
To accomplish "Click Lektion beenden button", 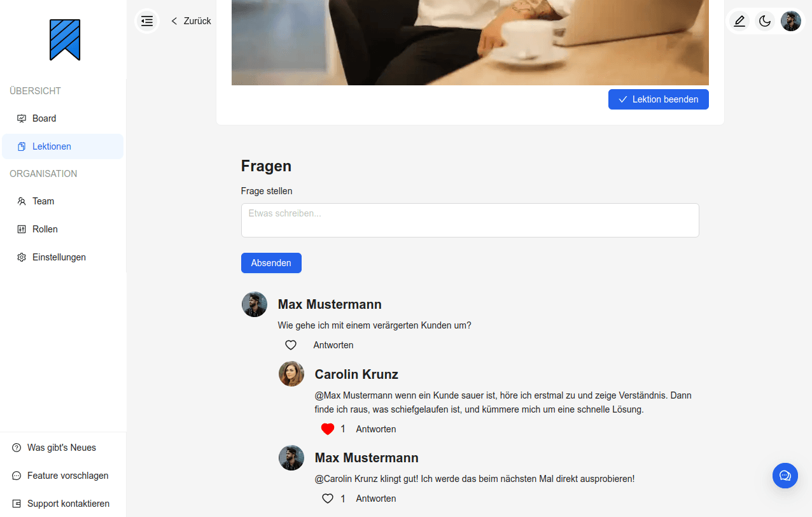I will 659,99.
